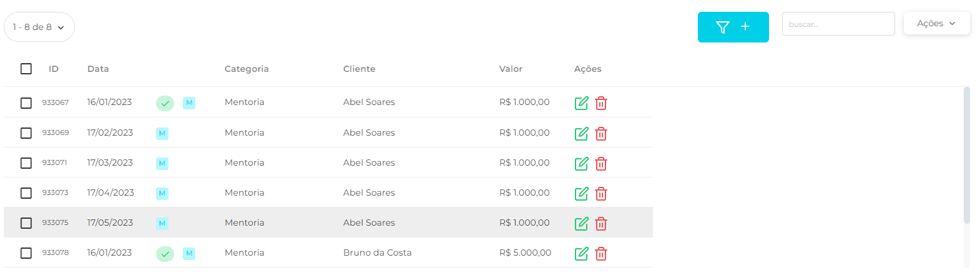The image size is (980, 275).
Task: Sort by the Data column header
Action: [x=98, y=69]
